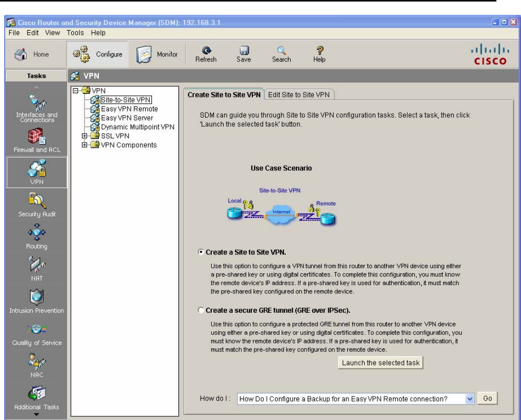Refresh the router configuration
Image resolution: width=521 pixels, height=420 pixels.
(x=206, y=54)
